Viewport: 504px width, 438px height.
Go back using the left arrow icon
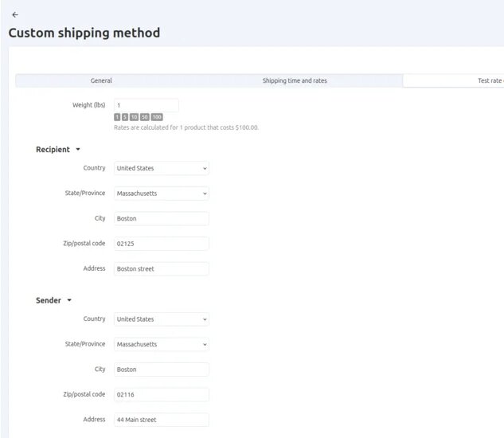tap(15, 15)
